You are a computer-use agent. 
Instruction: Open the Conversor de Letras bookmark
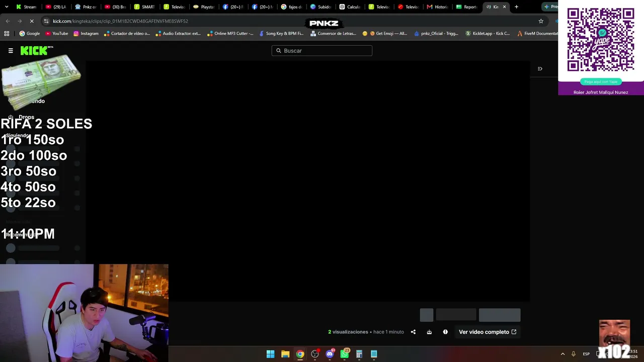click(333, 34)
